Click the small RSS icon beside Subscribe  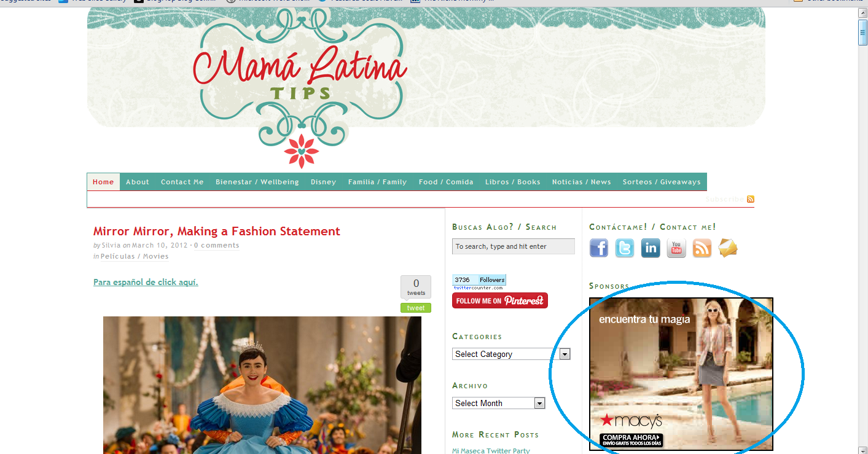(x=751, y=199)
